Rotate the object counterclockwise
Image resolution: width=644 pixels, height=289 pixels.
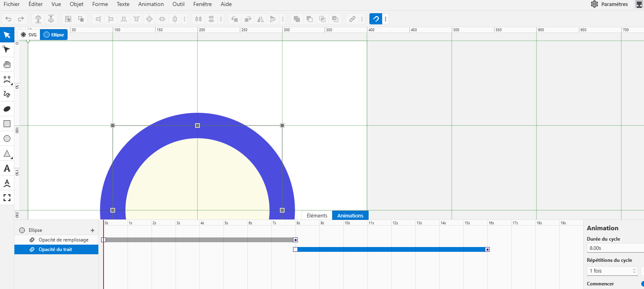235,19
